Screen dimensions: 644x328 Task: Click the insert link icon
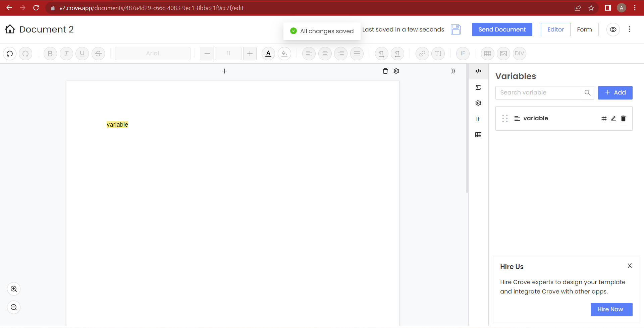[x=422, y=54]
